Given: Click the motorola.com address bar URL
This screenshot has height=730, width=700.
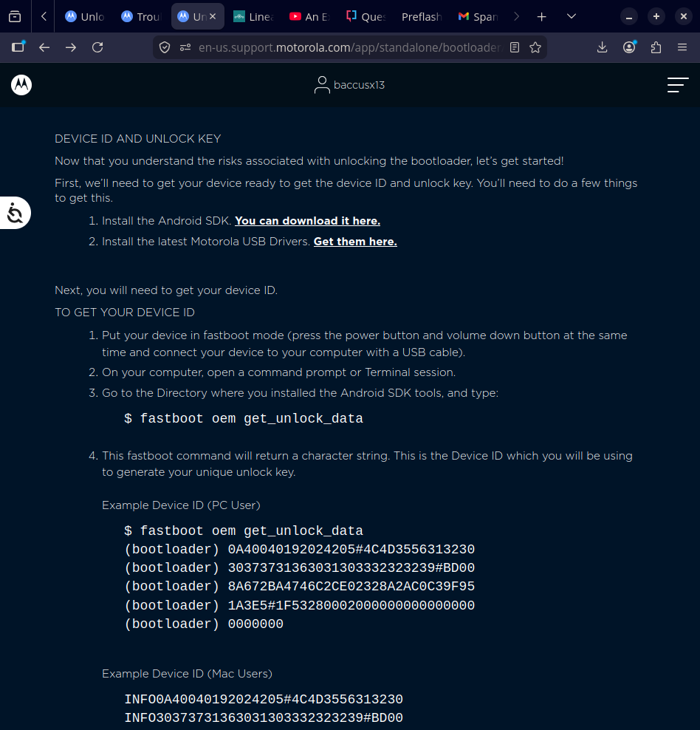Looking at the screenshot, I should coord(350,47).
